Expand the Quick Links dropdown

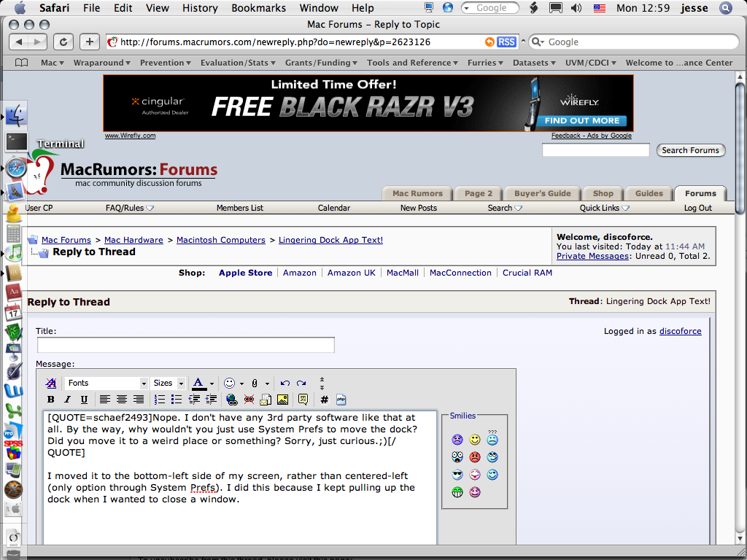click(x=605, y=208)
